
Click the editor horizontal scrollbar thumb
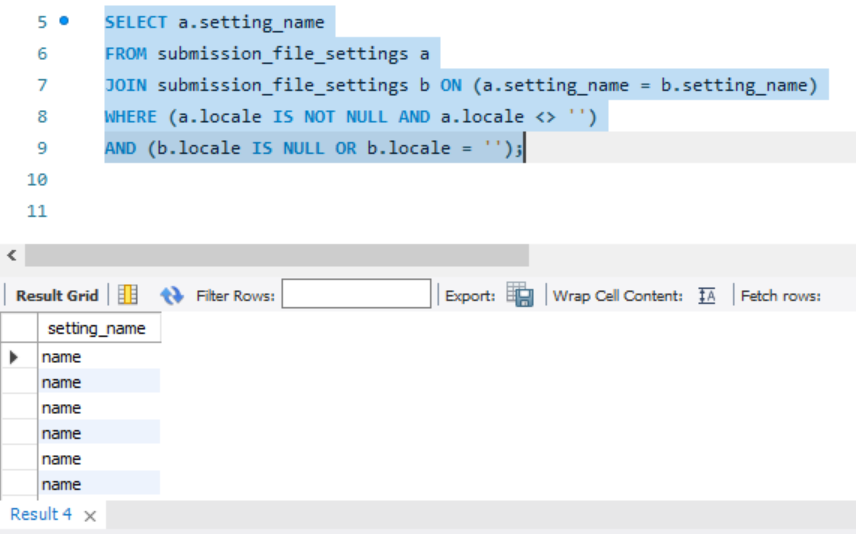pyautogui.click(x=277, y=255)
